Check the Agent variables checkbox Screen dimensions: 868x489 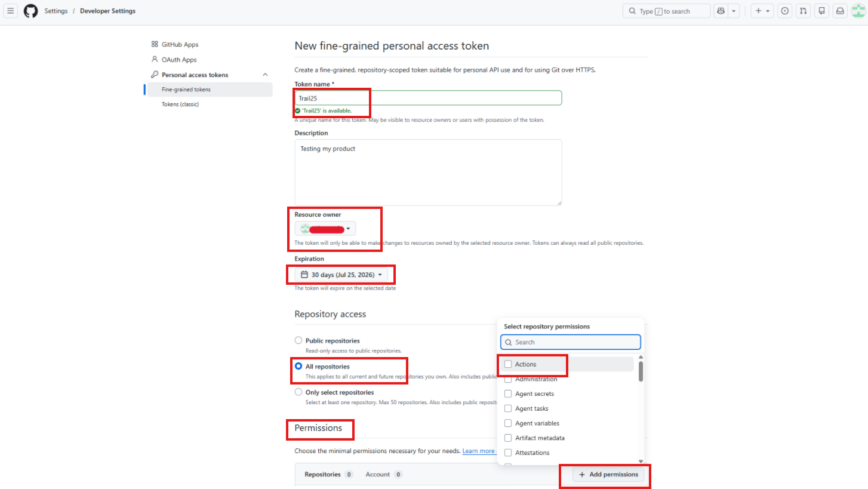pos(509,423)
